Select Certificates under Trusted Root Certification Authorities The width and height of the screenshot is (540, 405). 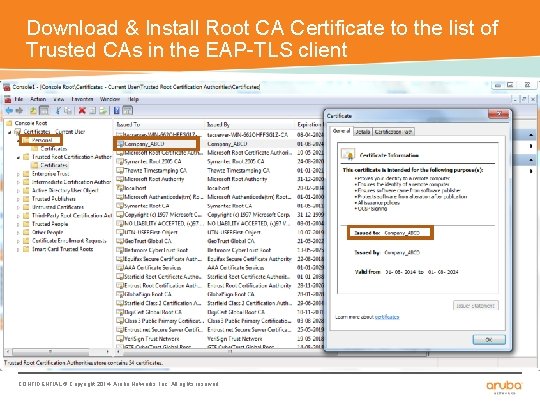coord(54,165)
